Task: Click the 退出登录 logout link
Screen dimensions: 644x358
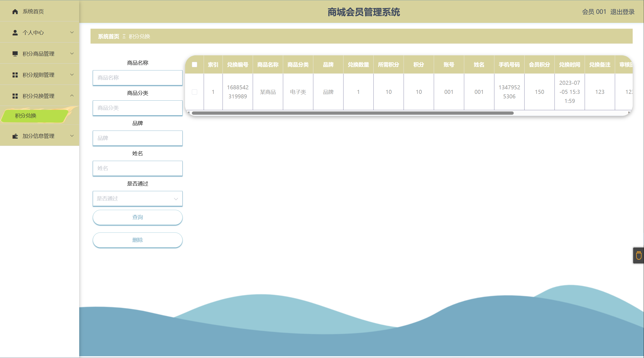Action: pos(622,12)
